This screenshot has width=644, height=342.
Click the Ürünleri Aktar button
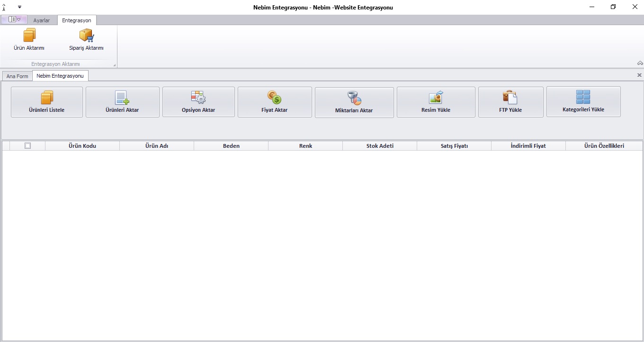click(x=122, y=102)
